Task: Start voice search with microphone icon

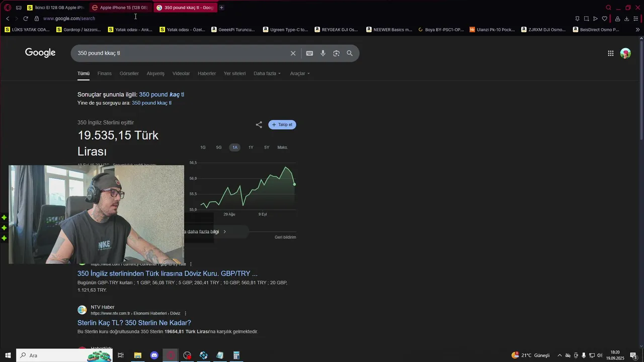Action: 323,53
